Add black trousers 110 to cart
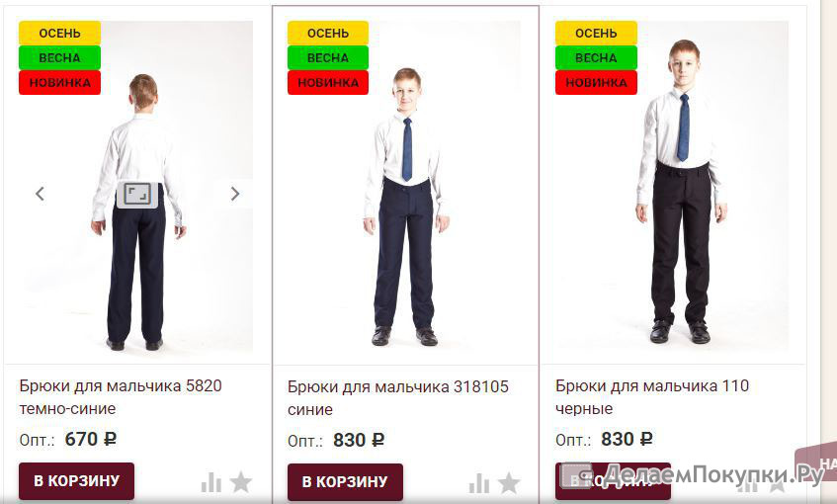This screenshot has width=837, height=504. 613,481
